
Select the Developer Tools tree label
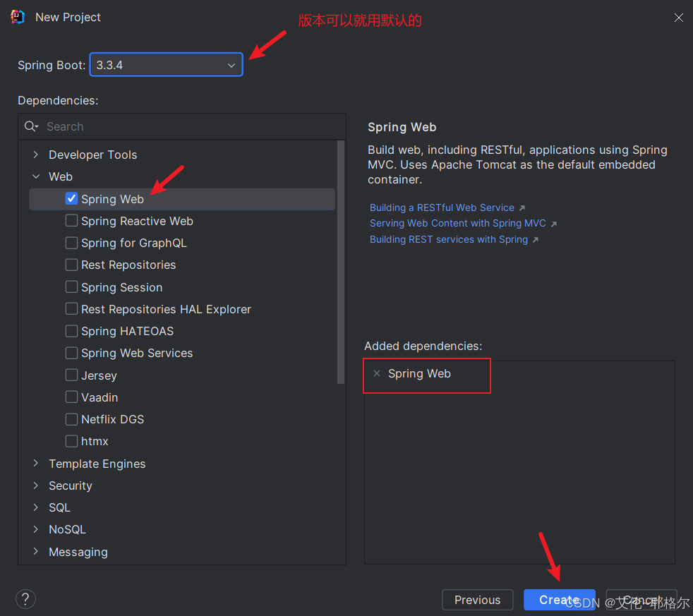pos(93,155)
